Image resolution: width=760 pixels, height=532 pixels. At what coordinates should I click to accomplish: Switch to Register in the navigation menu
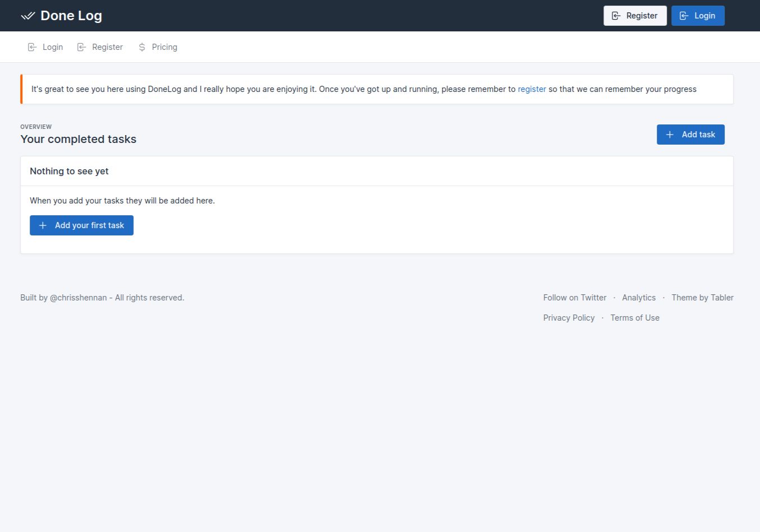pos(107,47)
